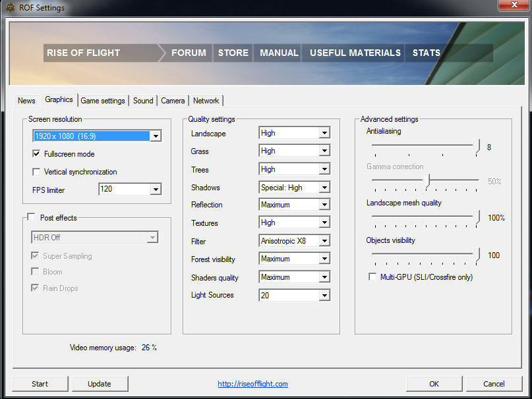
Task: Go to the STORE banner link
Action: [x=233, y=53]
